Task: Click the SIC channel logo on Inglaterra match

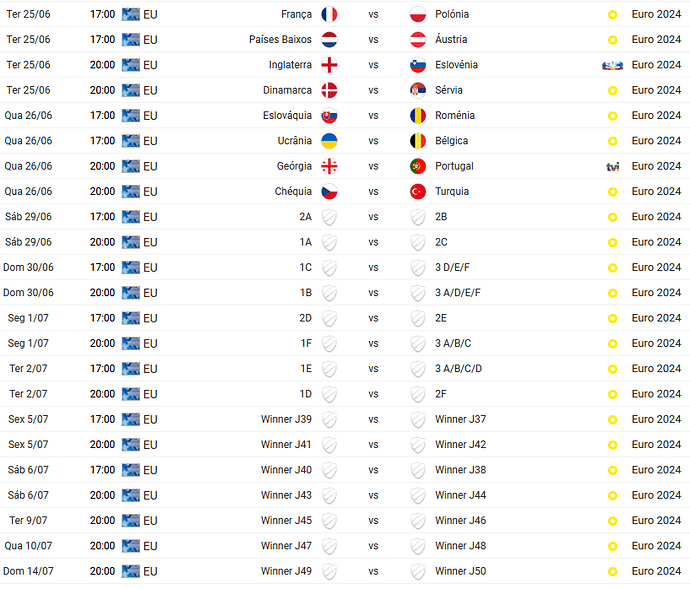Action: coord(612,66)
